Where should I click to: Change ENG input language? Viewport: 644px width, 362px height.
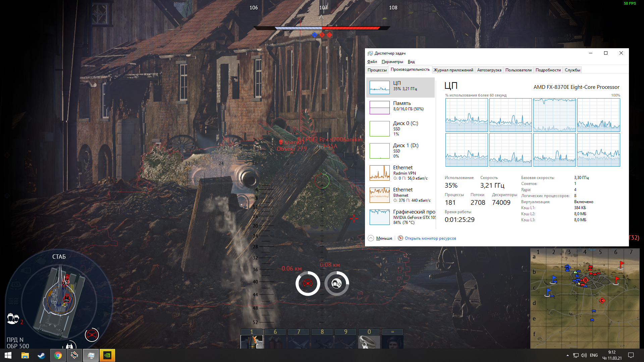[x=594, y=355]
